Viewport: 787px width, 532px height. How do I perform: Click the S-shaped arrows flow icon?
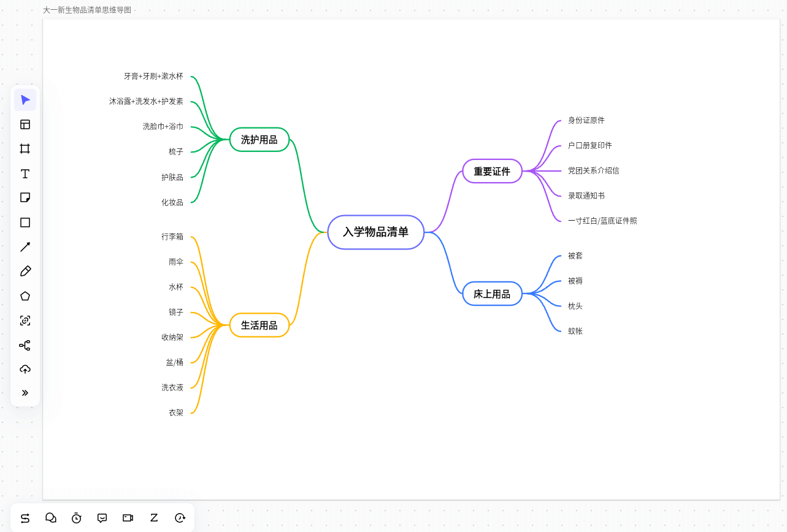click(25, 518)
